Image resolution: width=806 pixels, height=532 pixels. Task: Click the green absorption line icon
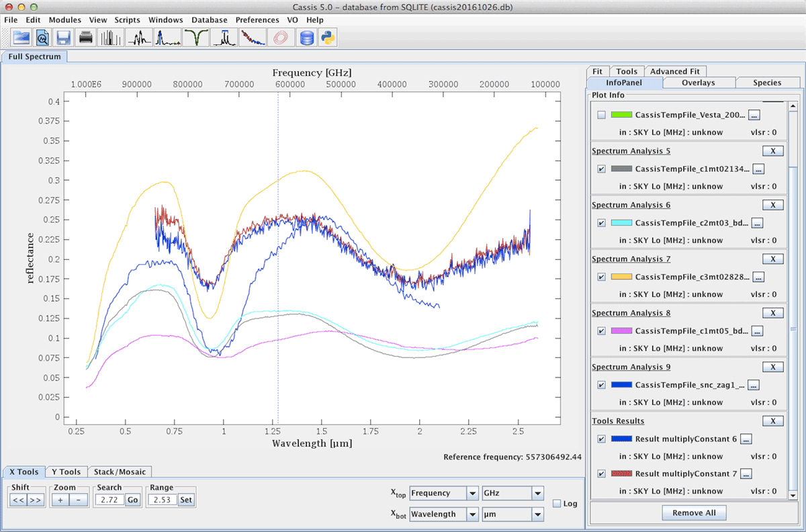tap(197, 38)
